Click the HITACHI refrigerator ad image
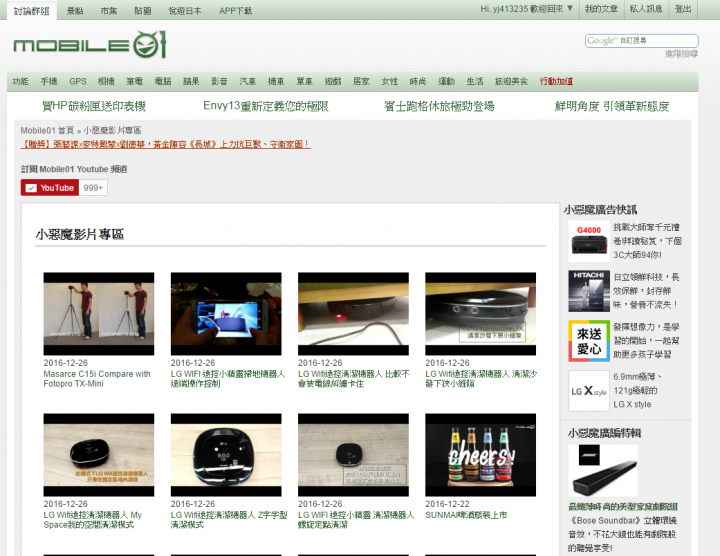Image resolution: width=720 pixels, height=556 pixels. (x=589, y=291)
